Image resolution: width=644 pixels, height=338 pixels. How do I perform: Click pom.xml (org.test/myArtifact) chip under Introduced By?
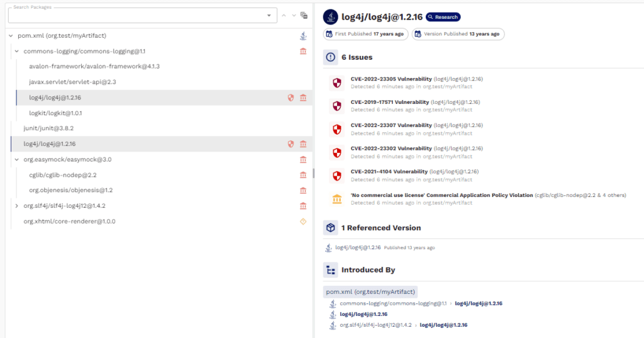pos(370,292)
